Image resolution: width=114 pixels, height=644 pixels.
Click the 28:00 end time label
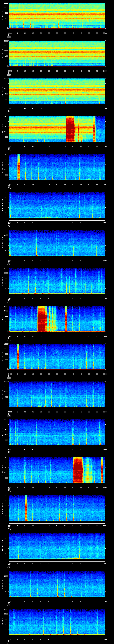tap(105, 223)
